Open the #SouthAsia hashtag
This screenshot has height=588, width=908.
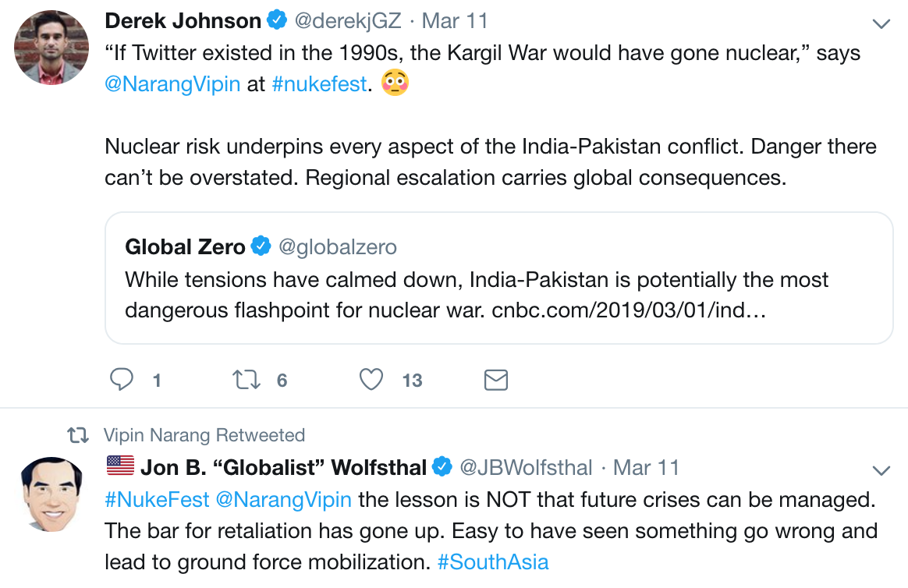point(493,562)
